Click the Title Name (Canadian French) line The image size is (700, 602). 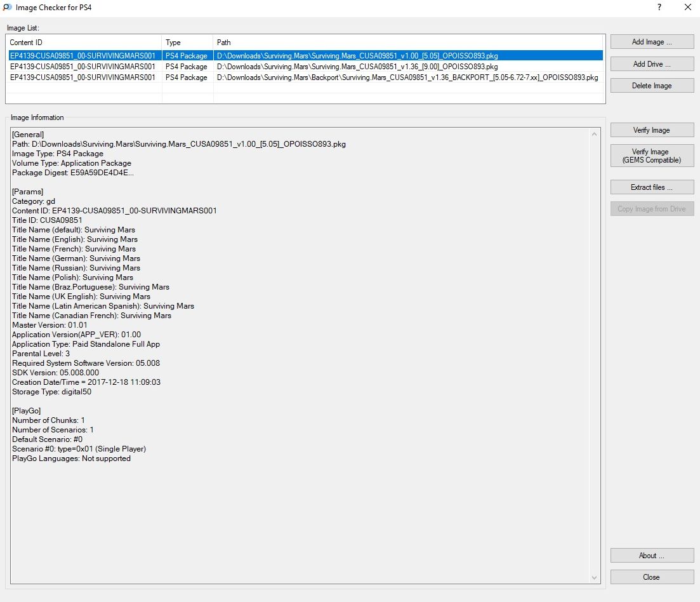coord(91,316)
